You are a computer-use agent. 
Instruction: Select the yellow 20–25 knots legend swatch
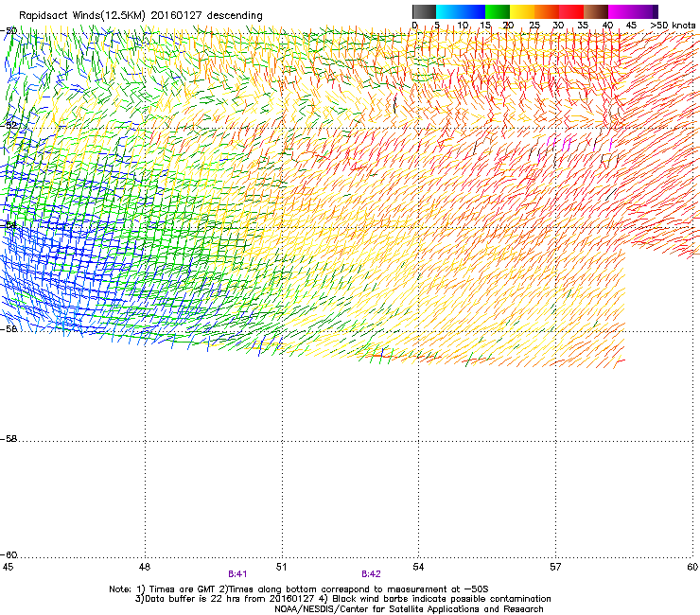tap(522, 11)
